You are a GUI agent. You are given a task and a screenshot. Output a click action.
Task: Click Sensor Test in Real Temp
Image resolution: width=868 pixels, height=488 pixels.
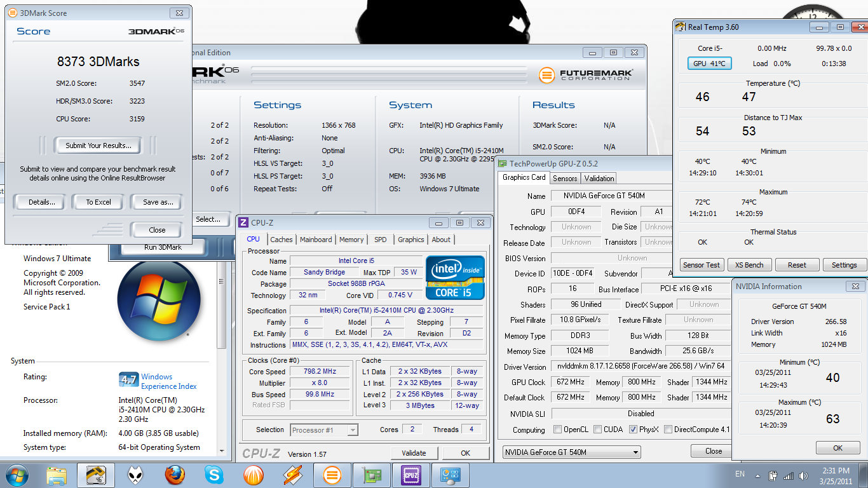coord(701,265)
